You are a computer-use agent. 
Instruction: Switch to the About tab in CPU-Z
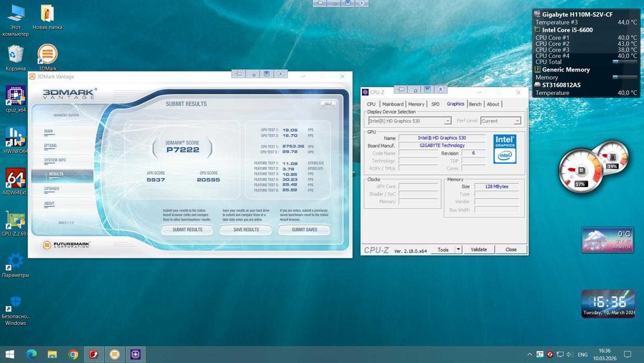[x=493, y=104]
